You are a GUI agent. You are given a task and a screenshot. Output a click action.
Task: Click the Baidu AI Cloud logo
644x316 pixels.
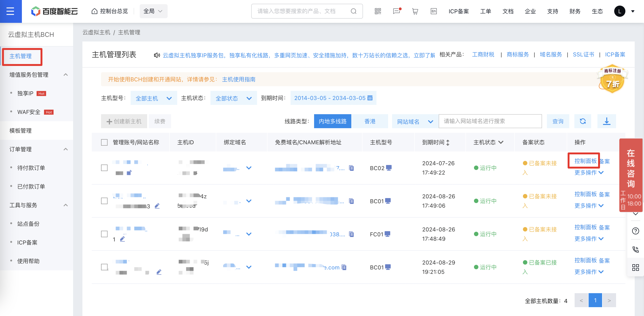(54, 11)
